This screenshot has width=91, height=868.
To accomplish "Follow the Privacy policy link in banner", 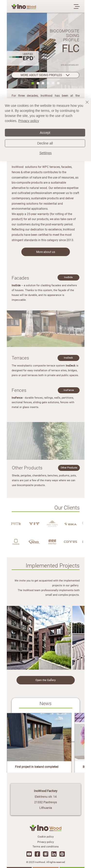I will [x=28, y=121].
